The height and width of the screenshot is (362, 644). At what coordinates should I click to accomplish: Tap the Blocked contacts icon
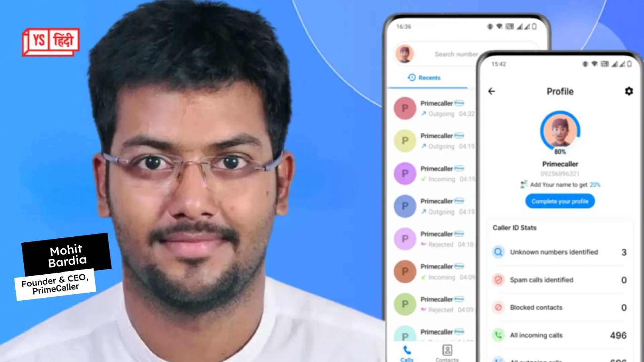(498, 307)
